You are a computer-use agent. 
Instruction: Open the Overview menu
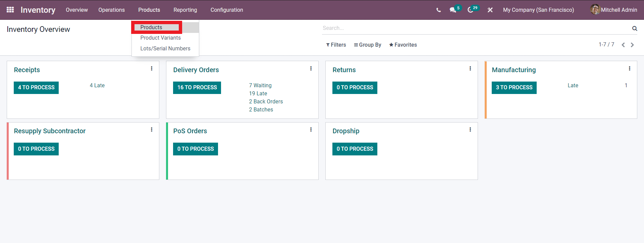77,10
